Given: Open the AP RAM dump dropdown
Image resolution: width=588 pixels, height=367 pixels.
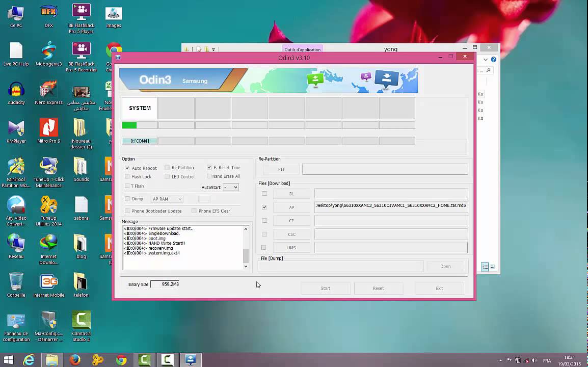Looking at the screenshot, I should coord(167,199).
